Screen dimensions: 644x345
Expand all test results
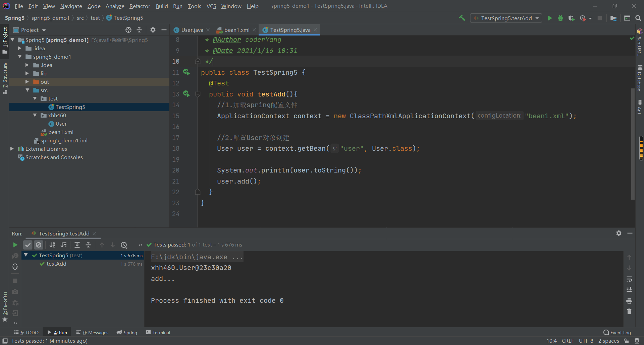tap(77, 245)
